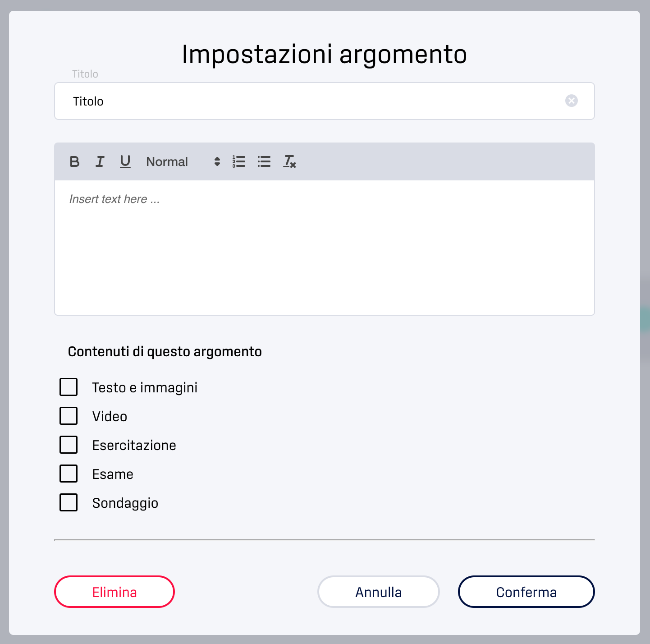
Task: Click the Sondaggio label text
Action: point(125,503)
